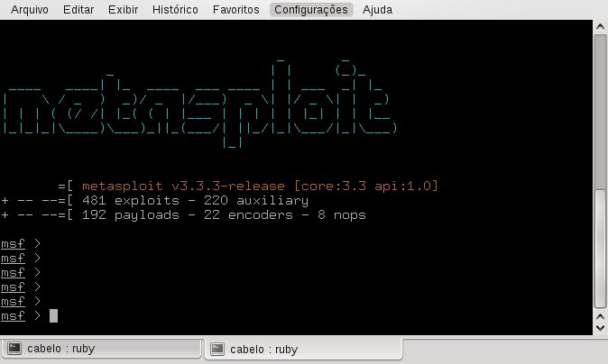Open the Favoritos menu
Image resolution: width=608 pixels, height=364 pixels.
click(x=236, y=10)
